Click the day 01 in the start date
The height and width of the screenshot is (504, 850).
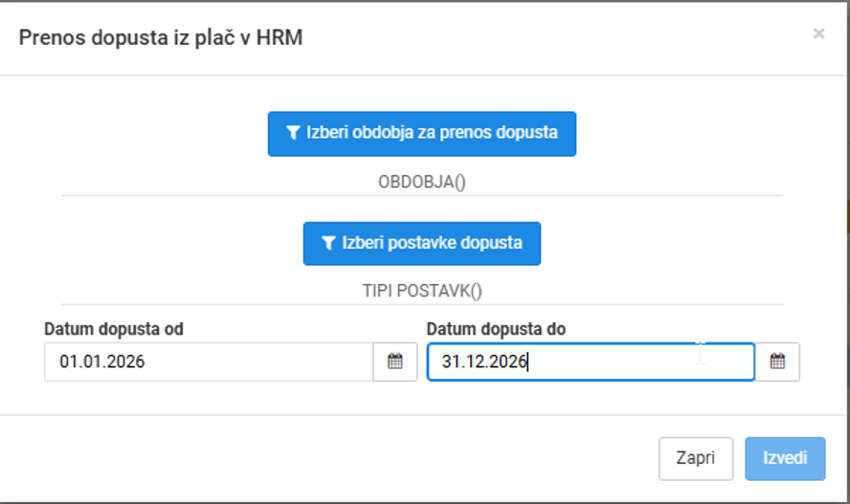pyautogui.click(x=68, y=362)
